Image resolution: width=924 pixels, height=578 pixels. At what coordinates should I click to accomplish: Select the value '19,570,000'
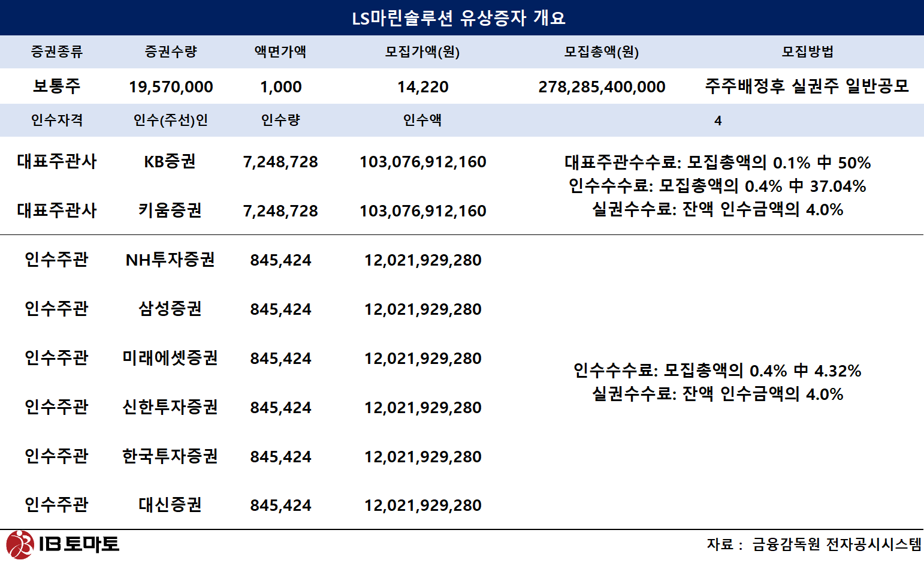pos(171,87)
